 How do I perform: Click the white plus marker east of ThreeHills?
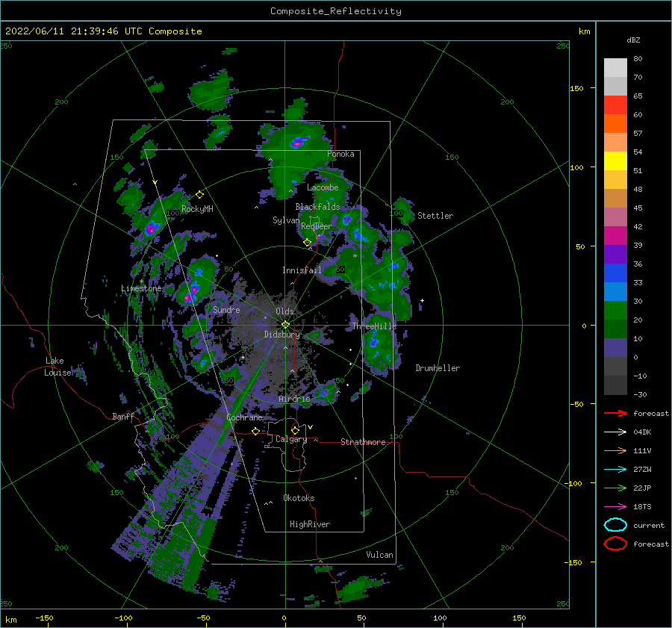point(422,300)
